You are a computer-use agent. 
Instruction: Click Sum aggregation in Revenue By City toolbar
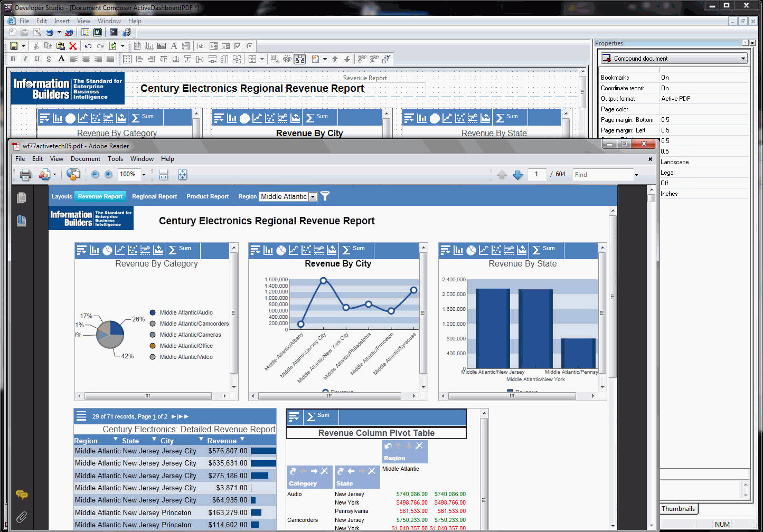353,250
